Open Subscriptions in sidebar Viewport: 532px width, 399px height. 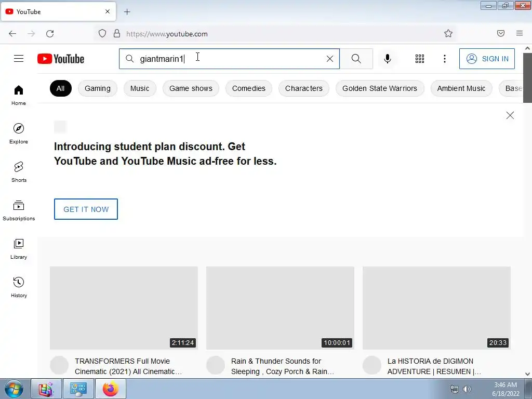[x=19, y=210]
